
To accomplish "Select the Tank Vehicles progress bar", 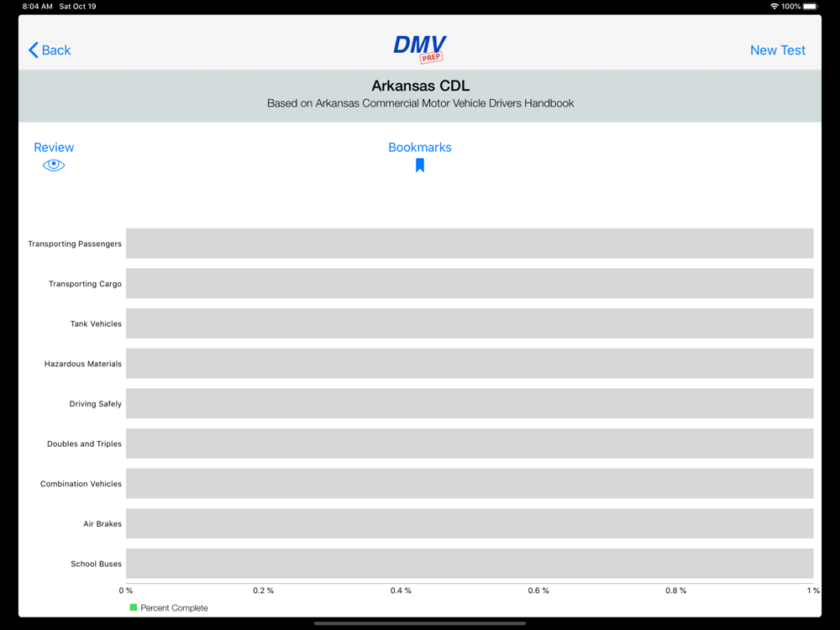I will (x=470, y=323).
